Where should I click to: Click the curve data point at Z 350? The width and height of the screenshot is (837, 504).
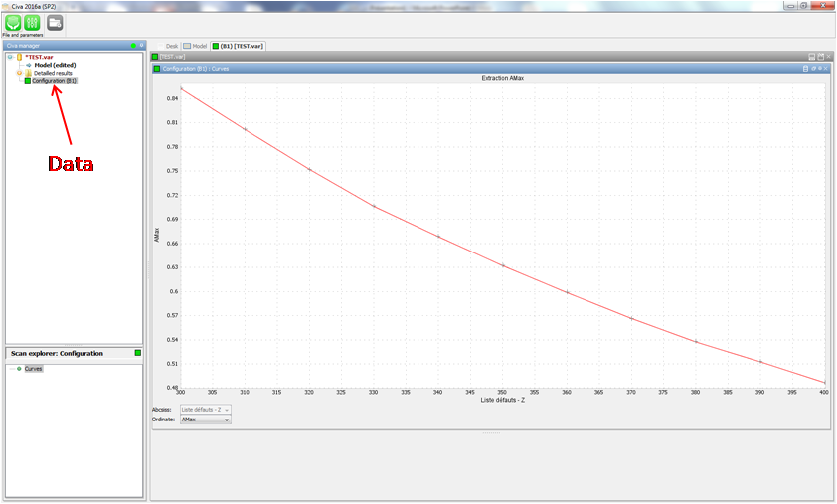pos(503,265)
